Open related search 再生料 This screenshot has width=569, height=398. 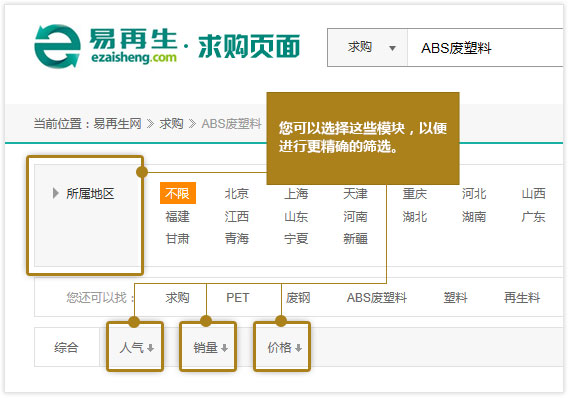522,298
